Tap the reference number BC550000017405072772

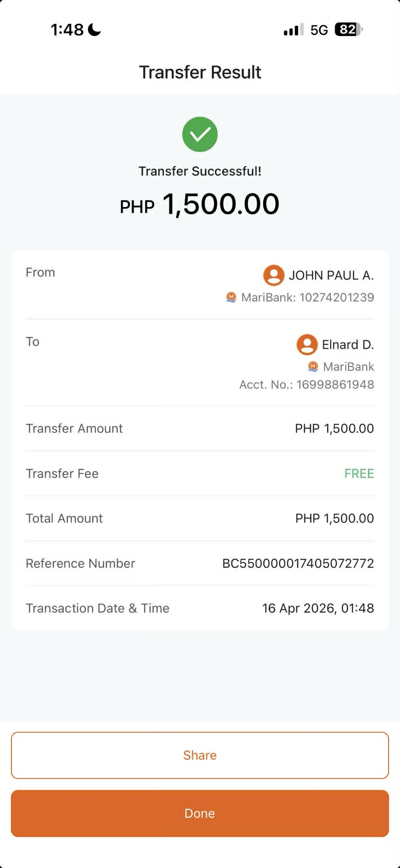(298, 563)
